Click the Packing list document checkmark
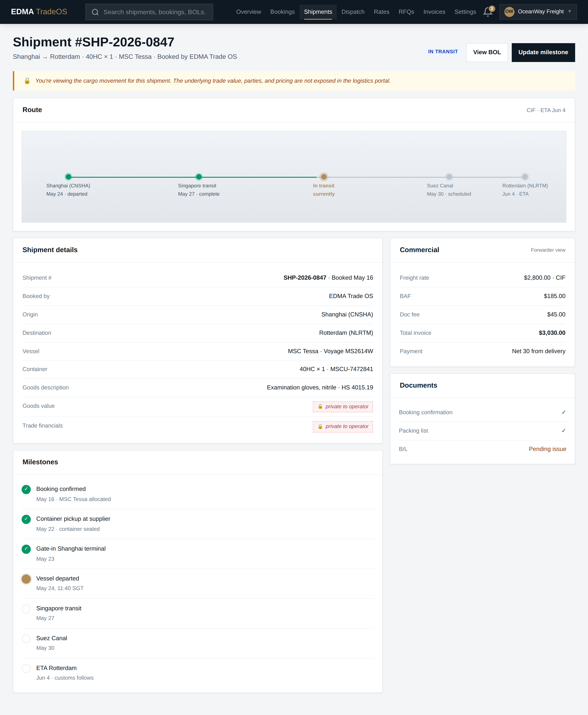This screenshot has height=715, width=588. [563, 430]
